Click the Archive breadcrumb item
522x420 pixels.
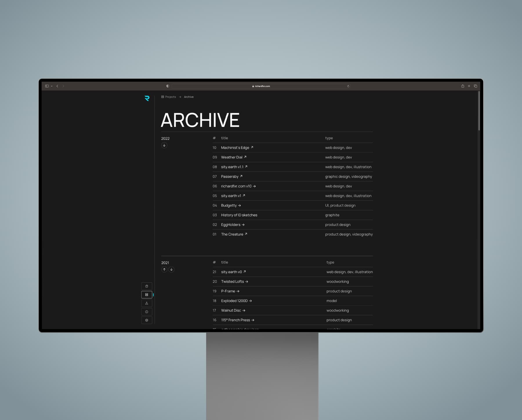[188, 97]
